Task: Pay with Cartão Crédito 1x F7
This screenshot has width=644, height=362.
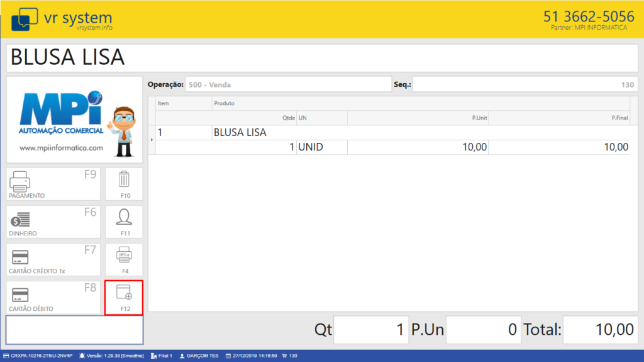Action: coord(53,259)
